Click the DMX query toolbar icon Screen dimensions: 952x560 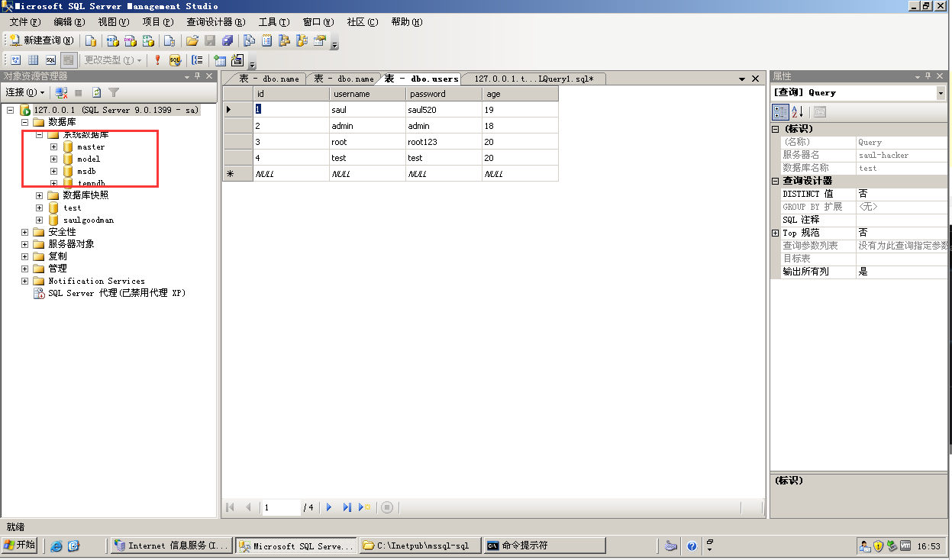[131, 40]
